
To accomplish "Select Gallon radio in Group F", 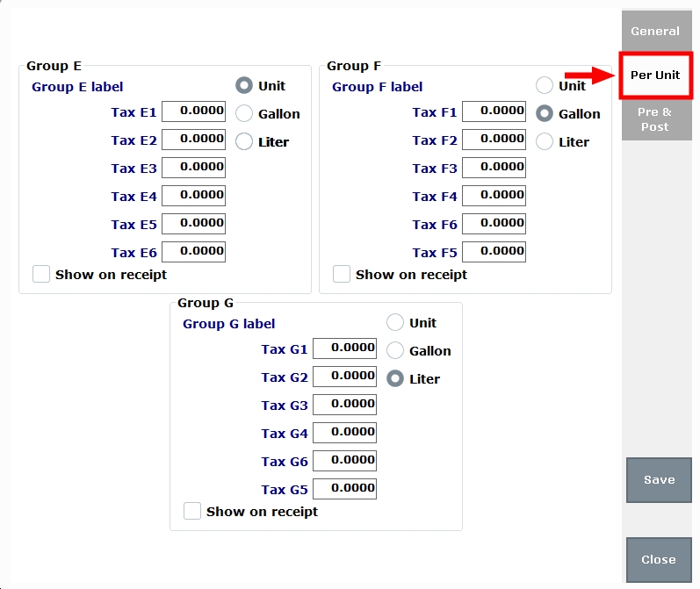I will 545,113.
